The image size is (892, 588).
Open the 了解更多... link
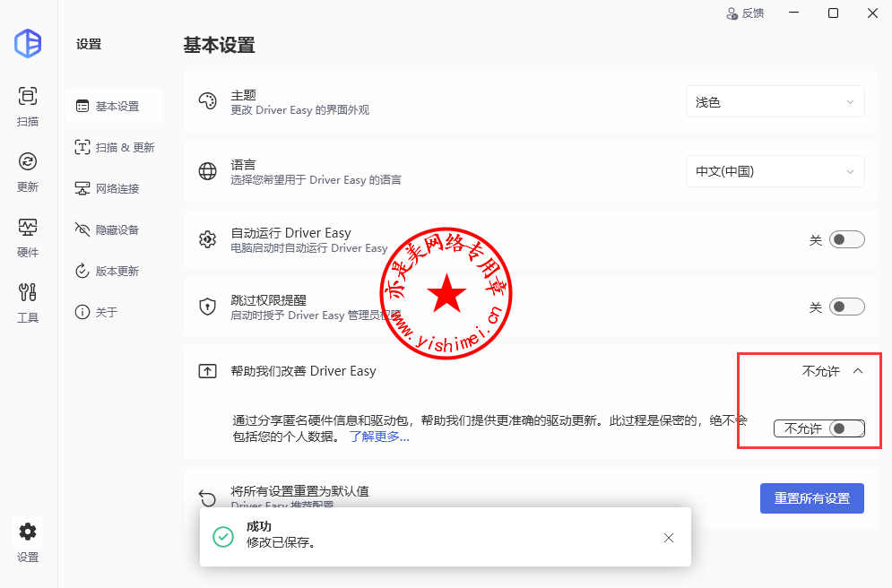pos(379,437)
